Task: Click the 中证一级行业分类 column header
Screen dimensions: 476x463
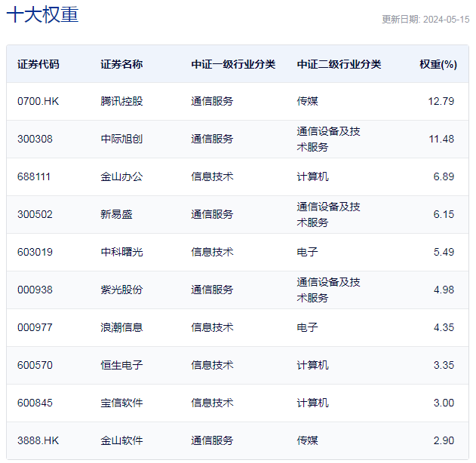Action: 233,64
